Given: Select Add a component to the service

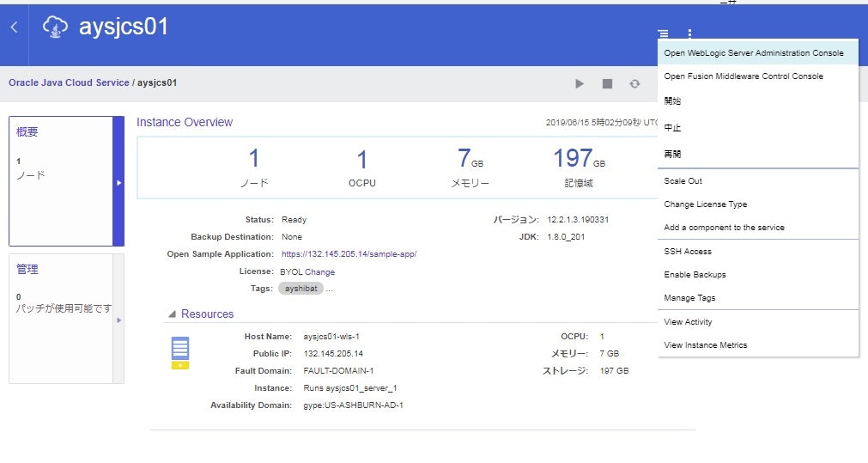Looking at the screenshot, I should [x=758, y=228].
